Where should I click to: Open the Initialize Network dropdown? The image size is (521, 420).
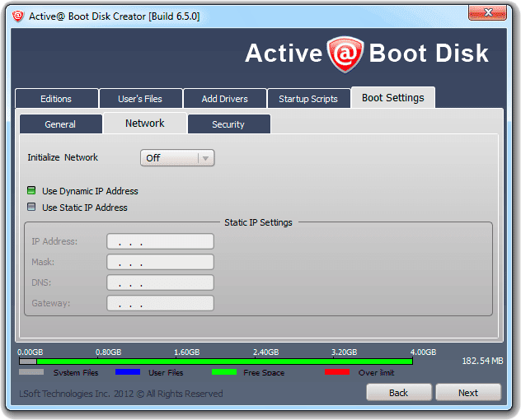pos(177,158)
